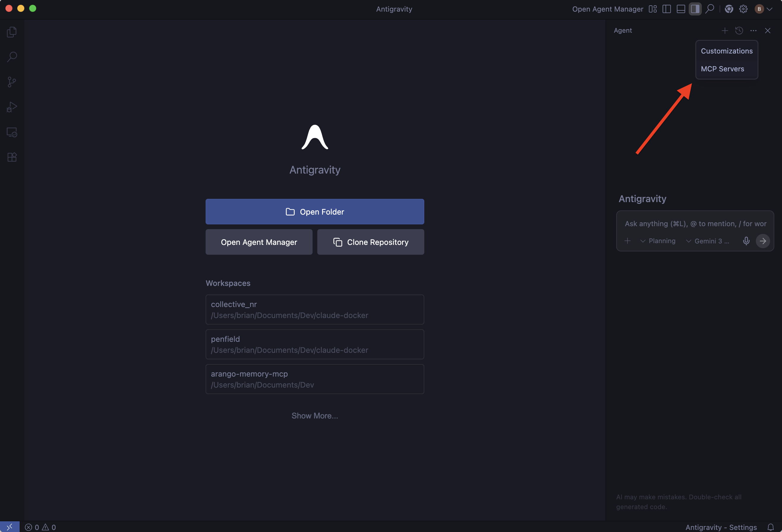
Task: Click the Clone Repository button
Action: click(x=370, y=242)
